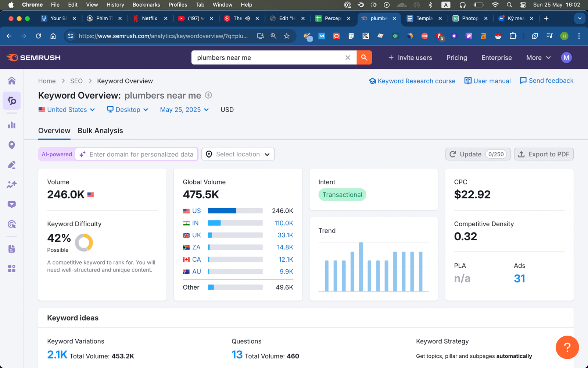This screenshot has width=588, height=368.
Task: Open the Chrome zoom magnifier icon
Action: [273, 36]
